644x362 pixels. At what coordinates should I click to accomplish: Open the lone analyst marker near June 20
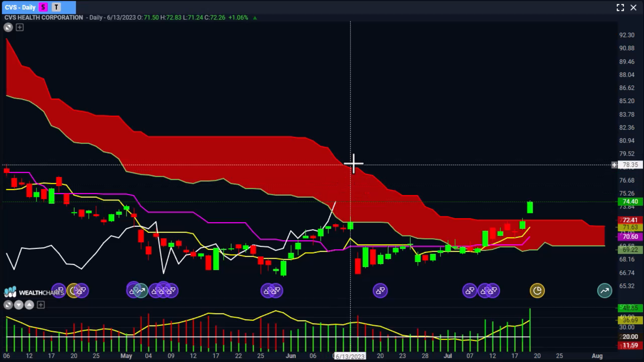pyautogui.click(x=380, y=291)
